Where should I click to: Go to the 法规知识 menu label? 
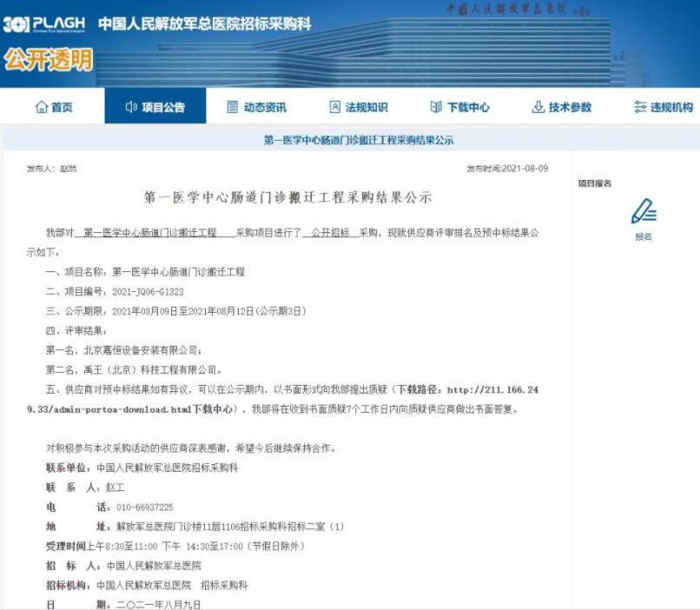pos(367,107)
